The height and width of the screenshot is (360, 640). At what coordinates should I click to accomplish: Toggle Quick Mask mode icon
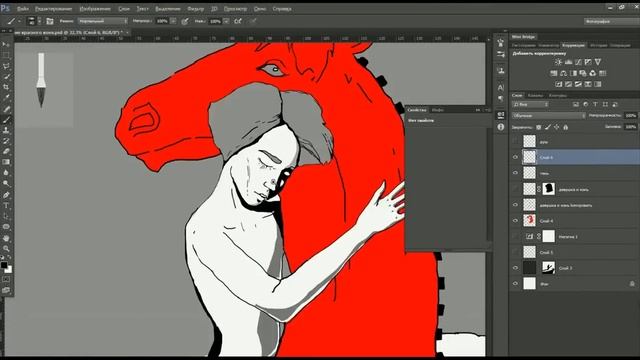(x=6, y=280)
